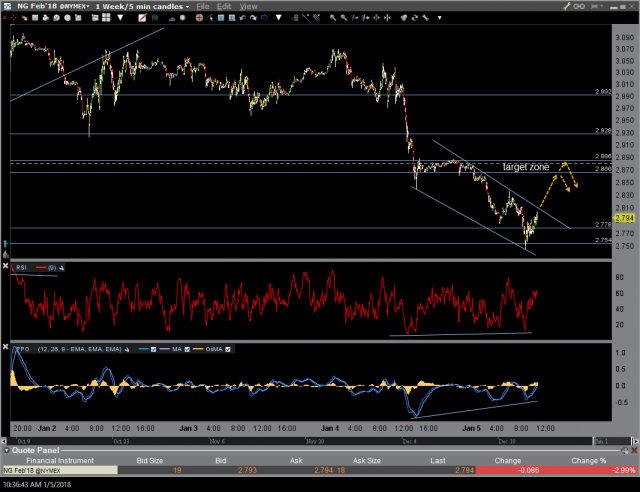Click the gold wrench configure icon in title bar
Screen dimensions: 640x492
tap(567, 6)
